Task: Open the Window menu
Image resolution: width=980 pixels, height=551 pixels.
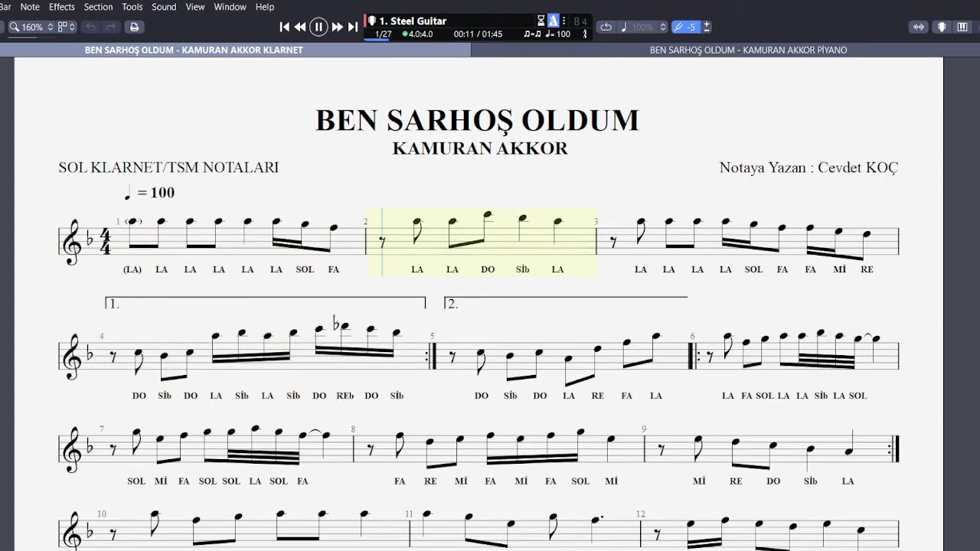Action: tap(230, 7)
